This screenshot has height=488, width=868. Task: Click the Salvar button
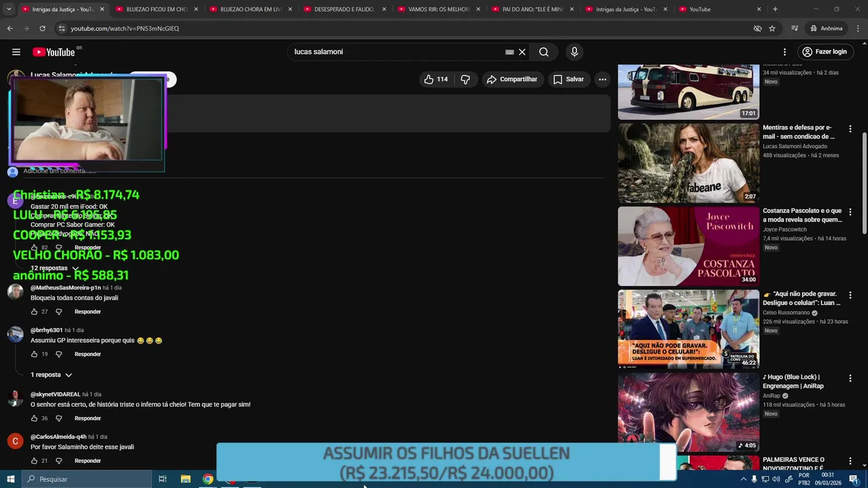[568, 79]
